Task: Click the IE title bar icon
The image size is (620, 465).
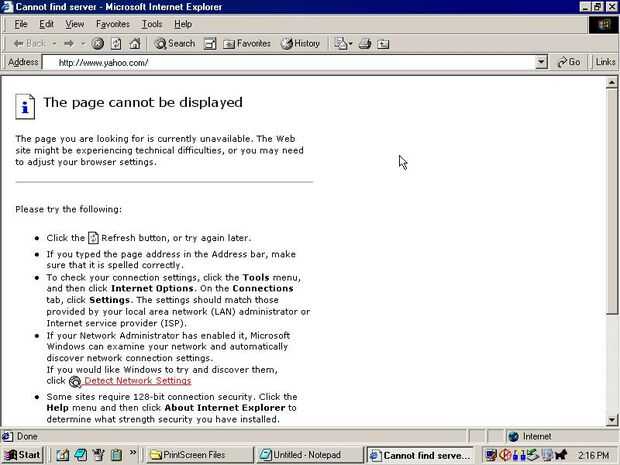Action: 7,7
